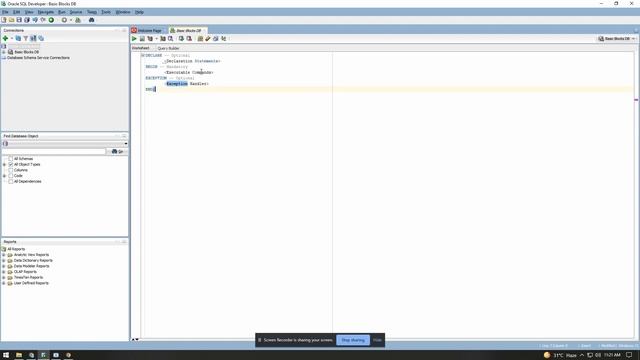Open the Tools menu
640x360 pixels.
pyautogui.click(x=106, y=12)
